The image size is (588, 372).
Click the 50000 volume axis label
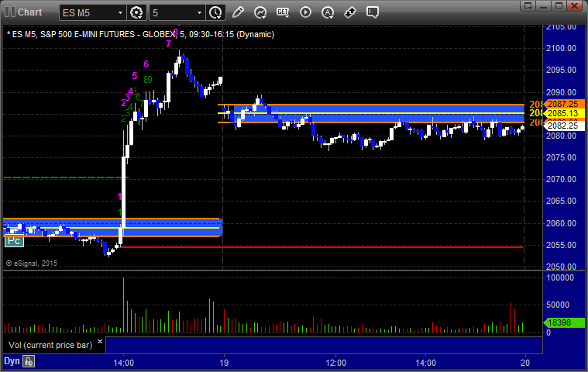[x=558, y=305]
